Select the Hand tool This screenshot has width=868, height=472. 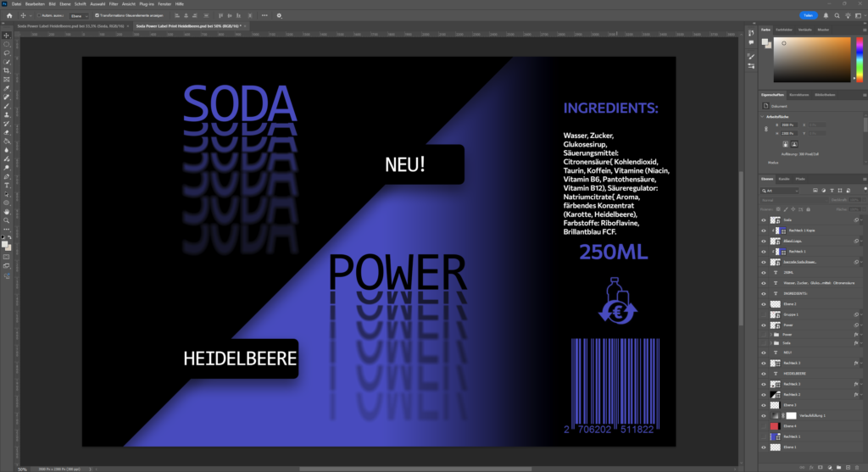[x=7, y=211]
